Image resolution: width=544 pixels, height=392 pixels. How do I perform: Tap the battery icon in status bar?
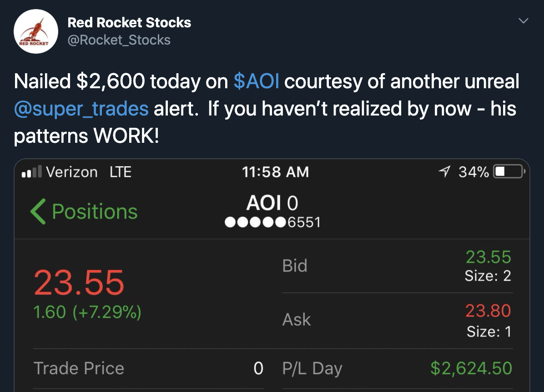pyautogui.click(x=509, y=172)
